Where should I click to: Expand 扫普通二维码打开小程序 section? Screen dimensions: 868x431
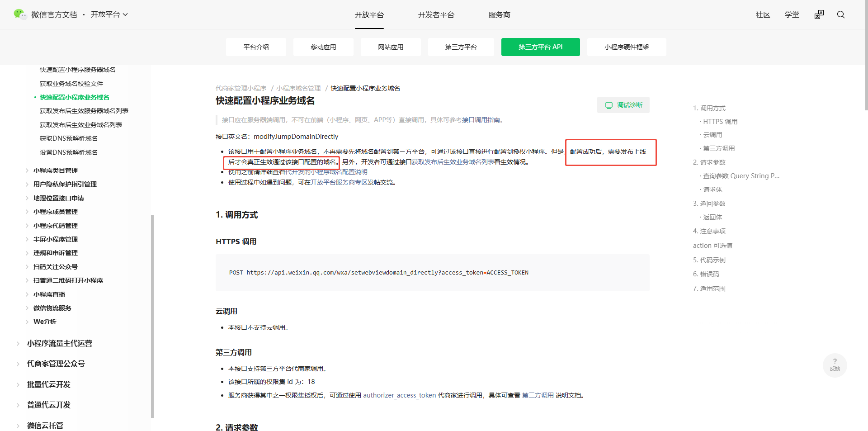[68, 280]
